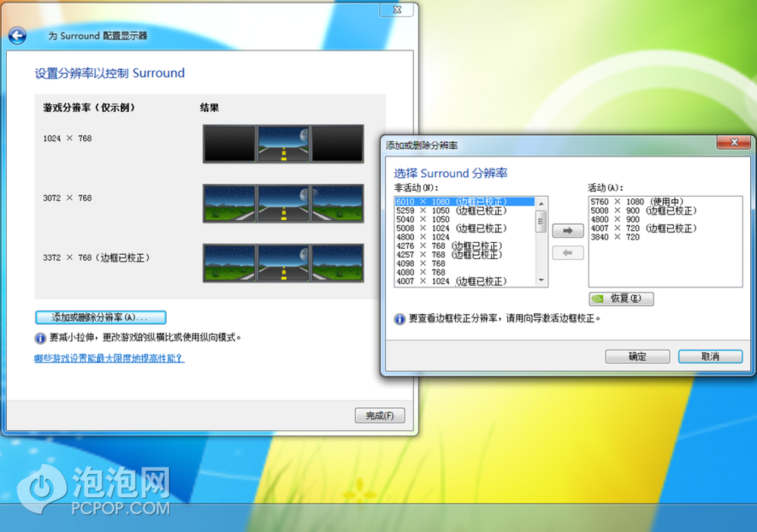Select inactive resolution 5259 × 1050 边框已校正
This screenshot has height=532, width=757.
pos(465,210)
